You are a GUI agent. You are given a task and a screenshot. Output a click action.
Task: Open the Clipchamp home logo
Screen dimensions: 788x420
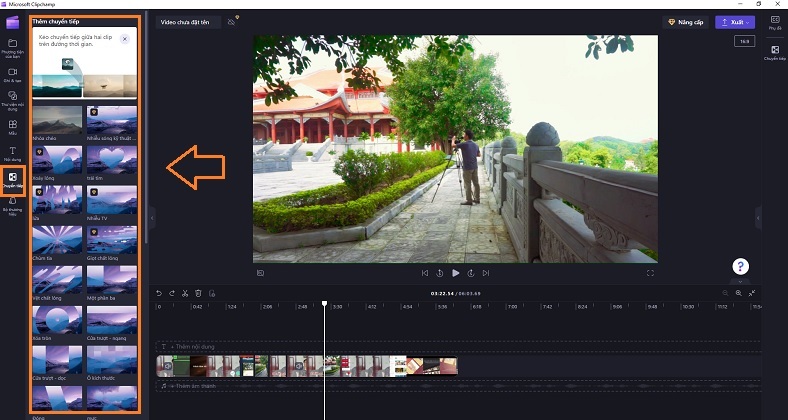click(13, 23)
